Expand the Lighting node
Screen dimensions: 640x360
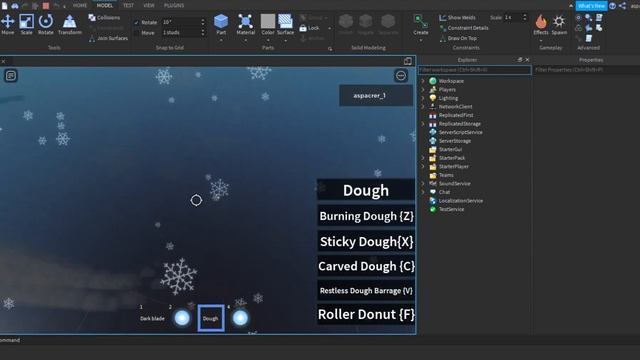[423, 98]
